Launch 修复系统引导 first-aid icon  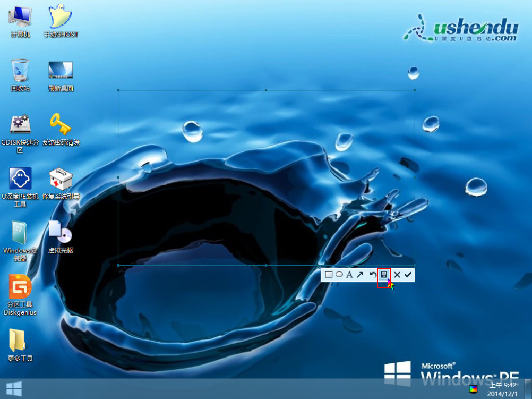(x=61, y=184)
